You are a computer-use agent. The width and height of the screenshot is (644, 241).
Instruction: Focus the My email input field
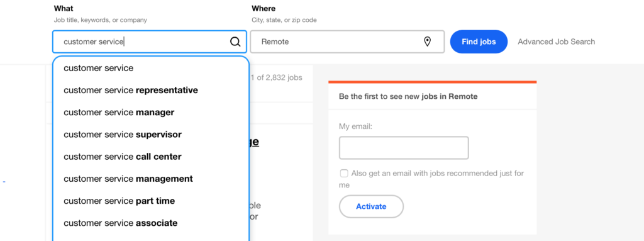pos(404,148)
